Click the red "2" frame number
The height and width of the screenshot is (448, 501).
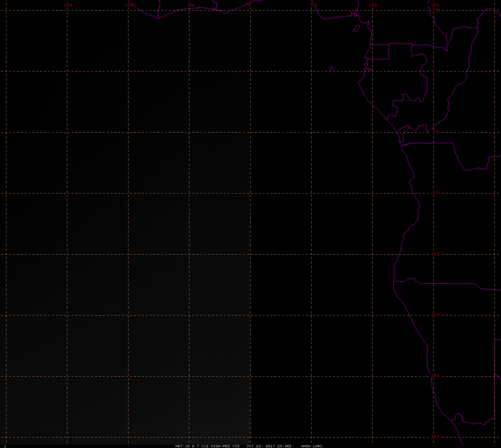pyautogui.click(x=5, y=446)
